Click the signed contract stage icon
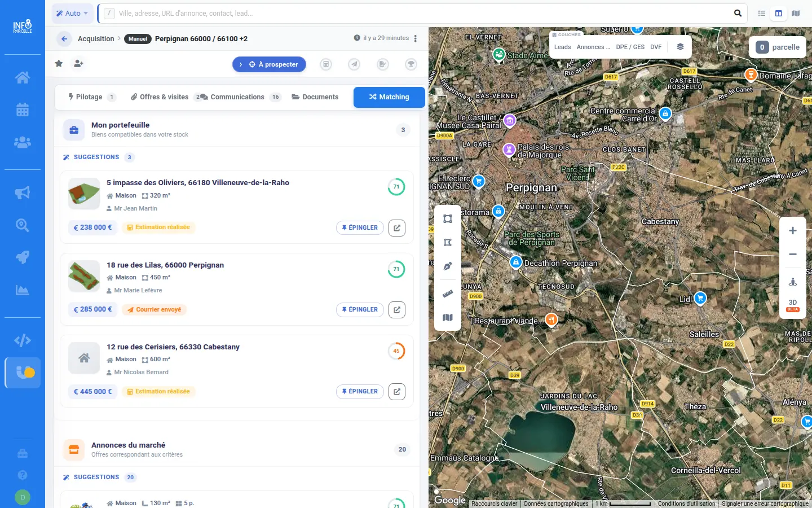 pos(383,64)
